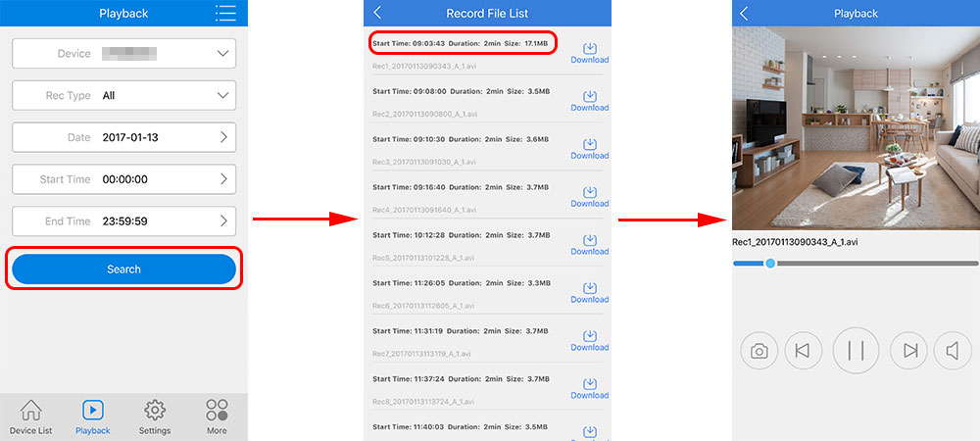Image resolution: width=980 pixels, height=441 pixels.
Task: Mute audio using the speaker icon
Action: tap(953, 351)
